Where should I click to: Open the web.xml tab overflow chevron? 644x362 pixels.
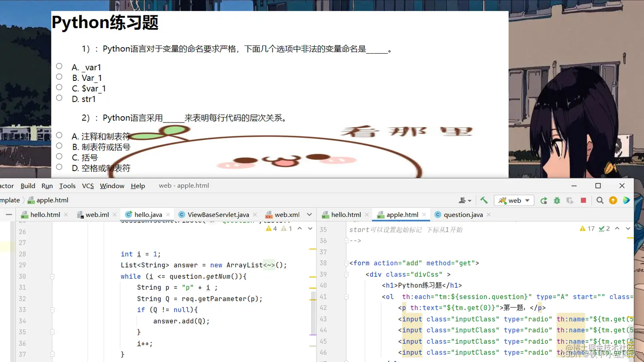pos(310,215)
